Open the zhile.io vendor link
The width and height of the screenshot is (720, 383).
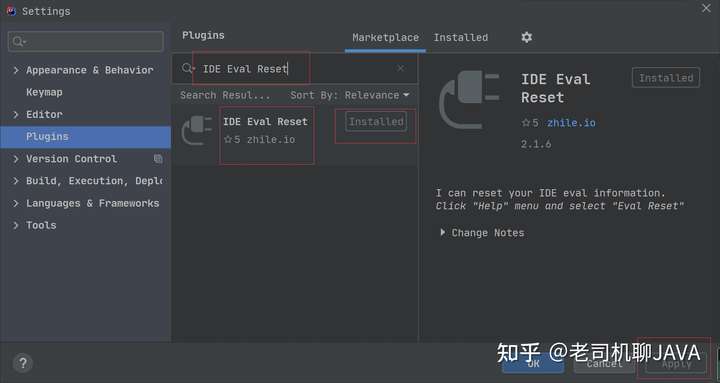571,123
